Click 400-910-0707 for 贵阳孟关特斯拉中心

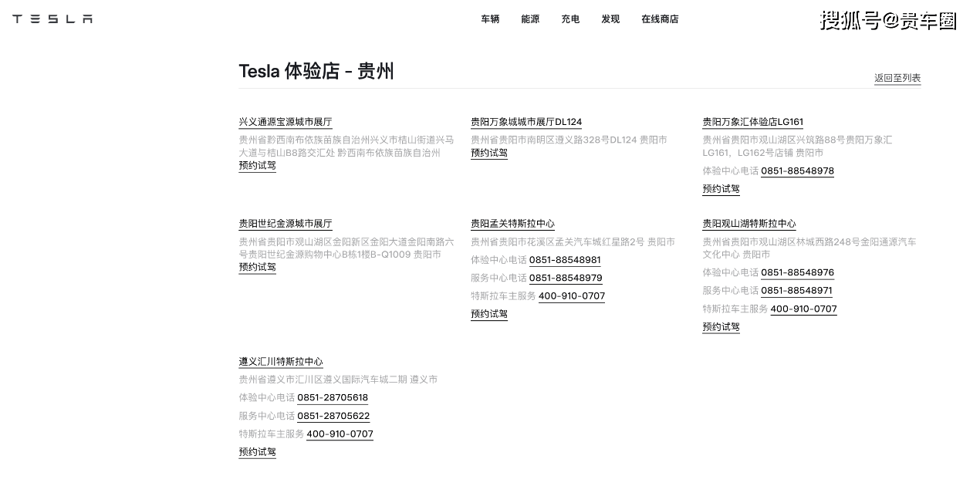point(572,296)
